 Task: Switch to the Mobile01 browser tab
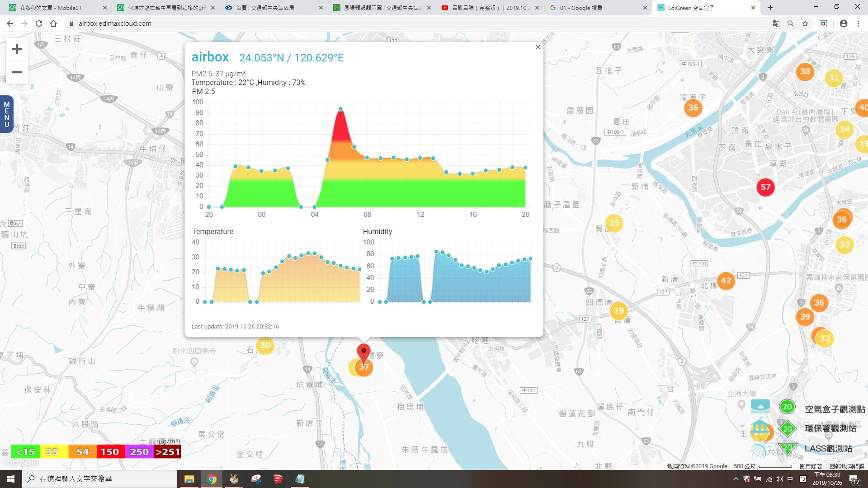57,8
